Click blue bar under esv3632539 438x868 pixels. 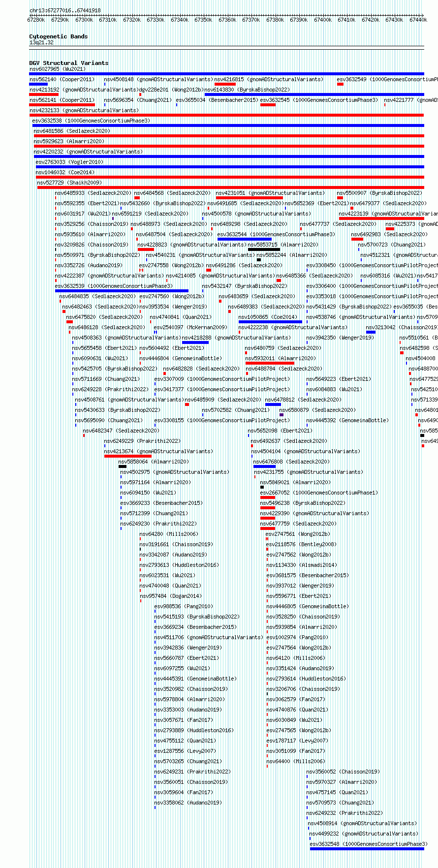[x=122, y=291]
